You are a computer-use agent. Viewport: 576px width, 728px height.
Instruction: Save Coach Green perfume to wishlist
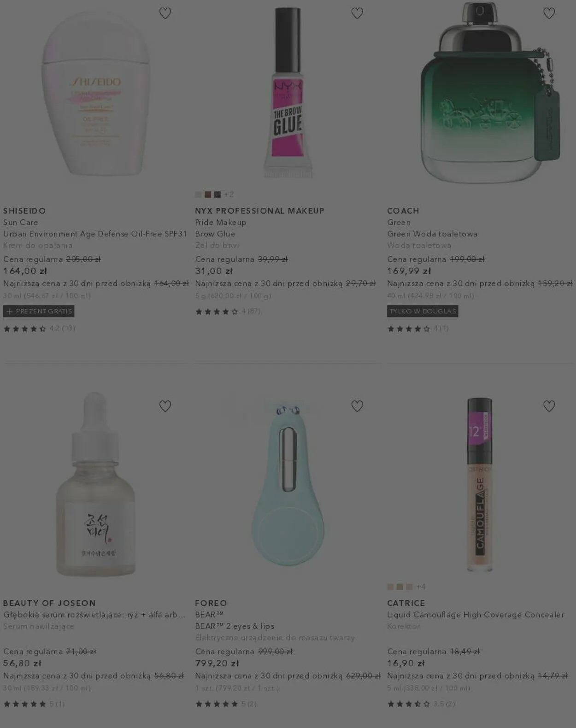(x=549, y=13)
